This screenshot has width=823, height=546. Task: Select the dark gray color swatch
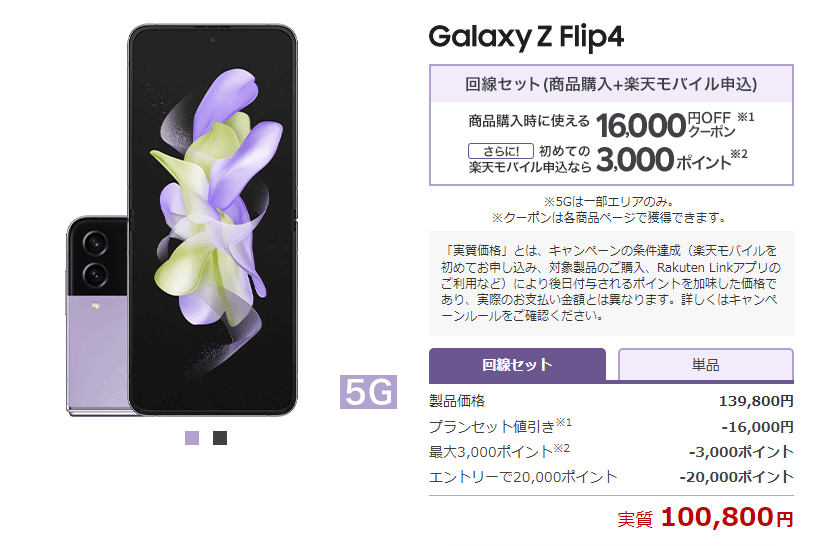(220, 438)
